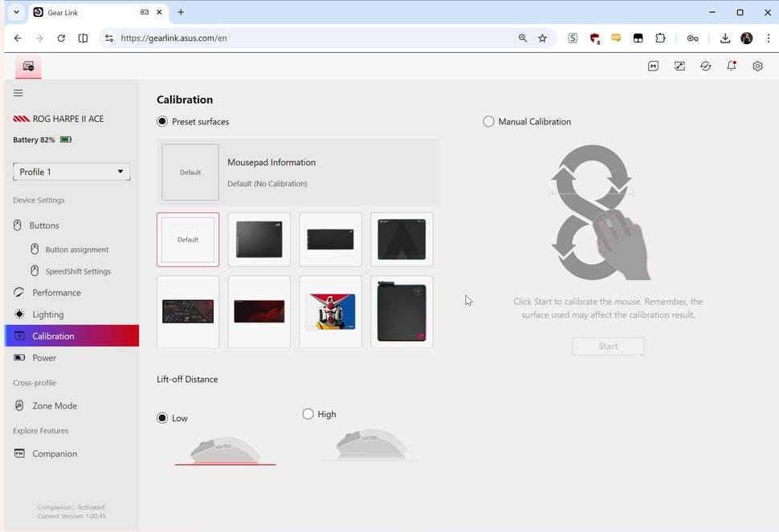The height and width of the screenshot is (532, 779).
Task: Go to Button assignment
Action: pyautogui.click(x=77, y=250)
